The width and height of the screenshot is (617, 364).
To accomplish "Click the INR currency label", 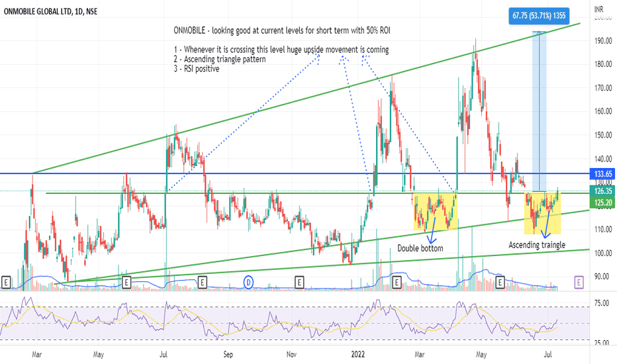I will coord(599,9).
